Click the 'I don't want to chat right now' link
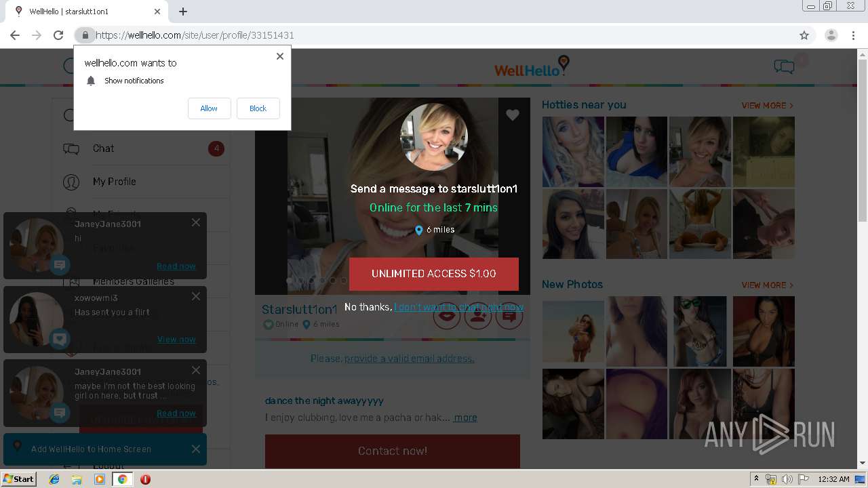This screenshot has width=868, height=488. 458,307
